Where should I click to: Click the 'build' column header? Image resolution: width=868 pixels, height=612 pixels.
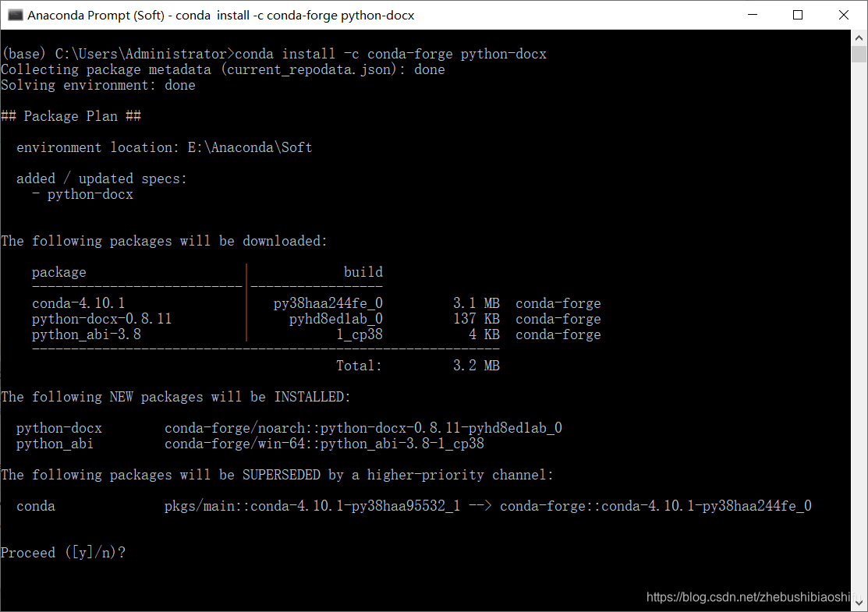(x=363, y=271)
